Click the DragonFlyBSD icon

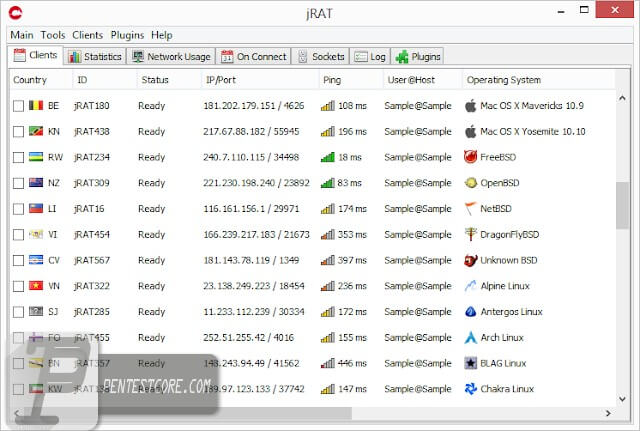pos(471,234)
